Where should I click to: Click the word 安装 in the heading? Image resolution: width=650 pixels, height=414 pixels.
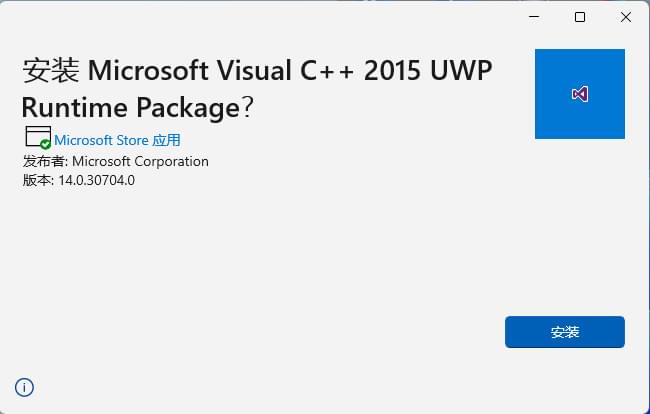(50, 70)
